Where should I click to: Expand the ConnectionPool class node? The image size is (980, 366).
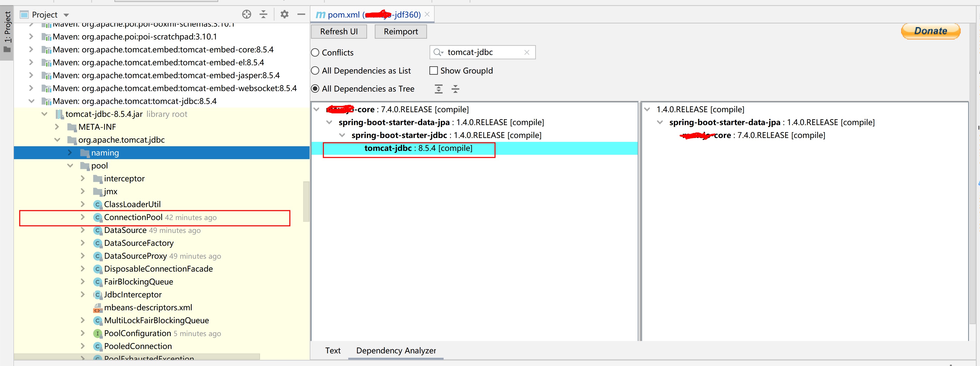click(82, 217)
